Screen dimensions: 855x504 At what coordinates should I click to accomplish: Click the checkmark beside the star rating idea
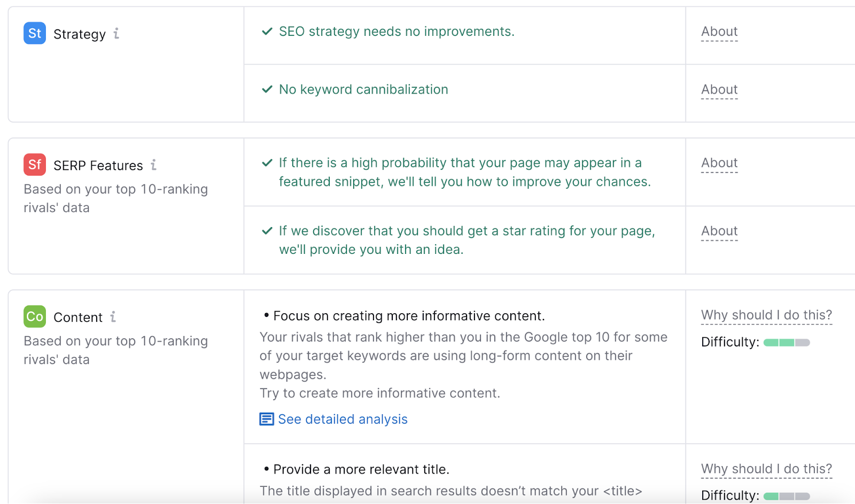[267, 231]
